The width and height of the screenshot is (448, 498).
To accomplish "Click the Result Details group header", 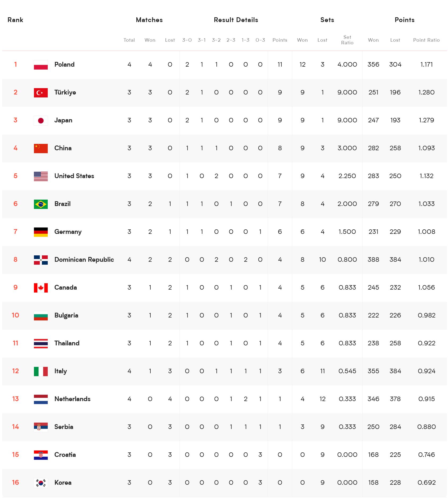I will pos(236,20).
